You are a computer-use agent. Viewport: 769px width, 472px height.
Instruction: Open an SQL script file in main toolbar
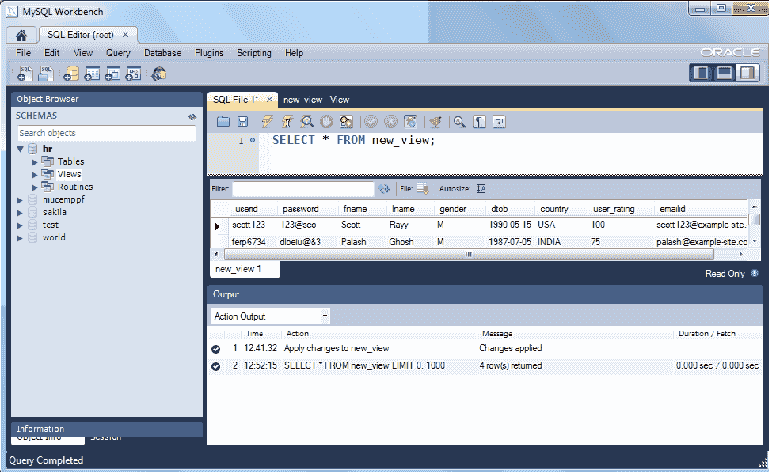coord(46,74)
